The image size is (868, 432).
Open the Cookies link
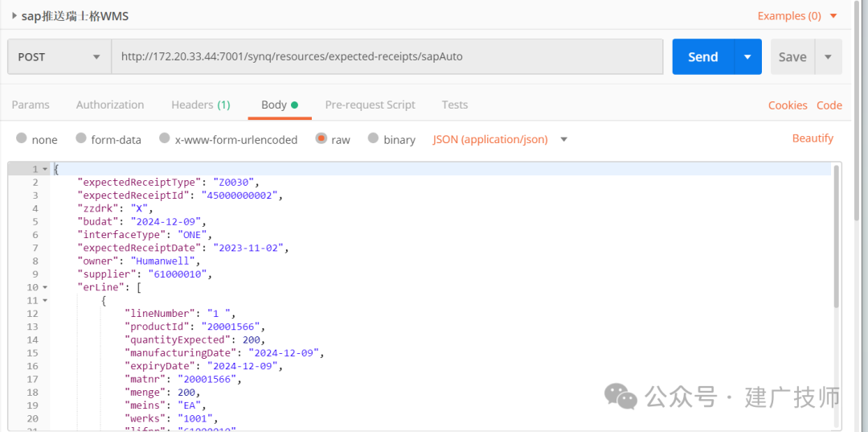[788, 105]
